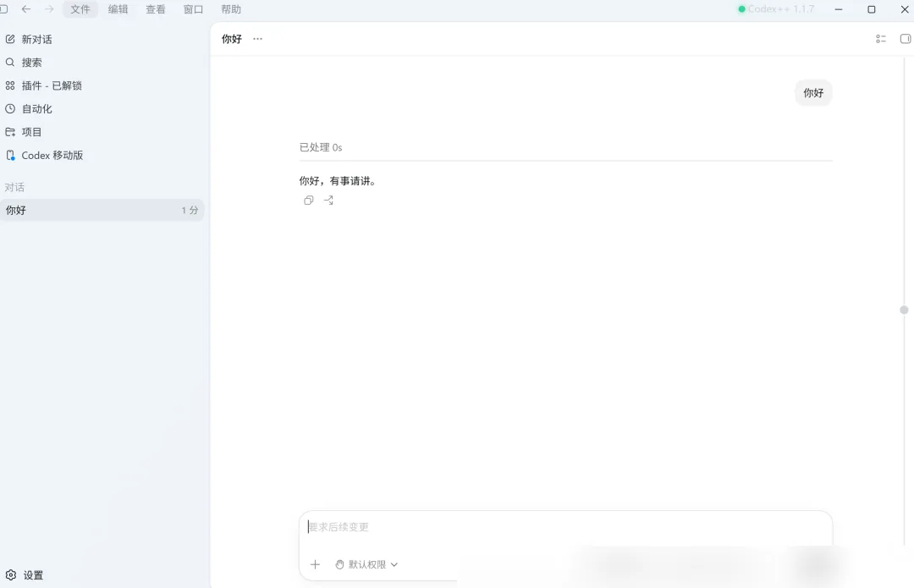Open the 默认权限 dropdown
Screen dimensions: 914x588
(366, 564)
